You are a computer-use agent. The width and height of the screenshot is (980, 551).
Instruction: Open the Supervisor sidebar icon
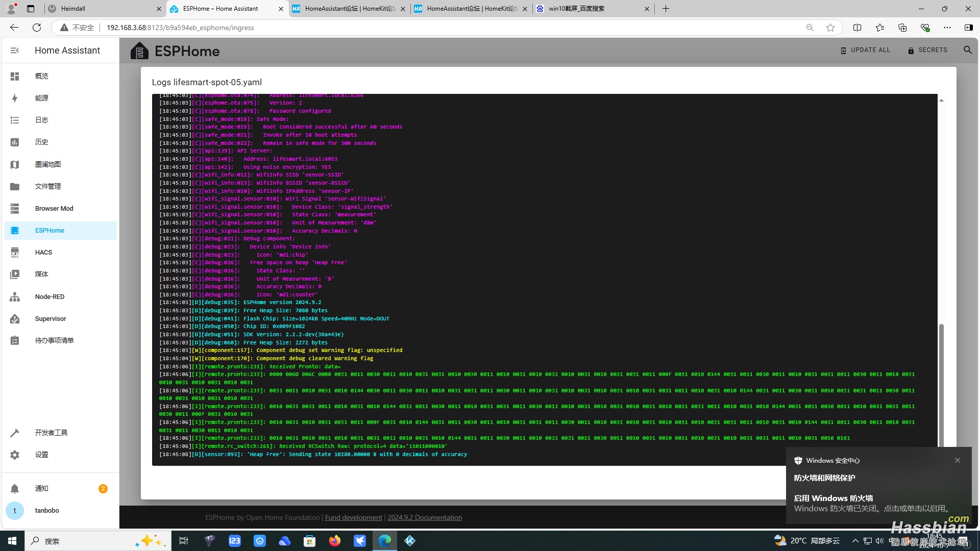(x=15, y=319)
